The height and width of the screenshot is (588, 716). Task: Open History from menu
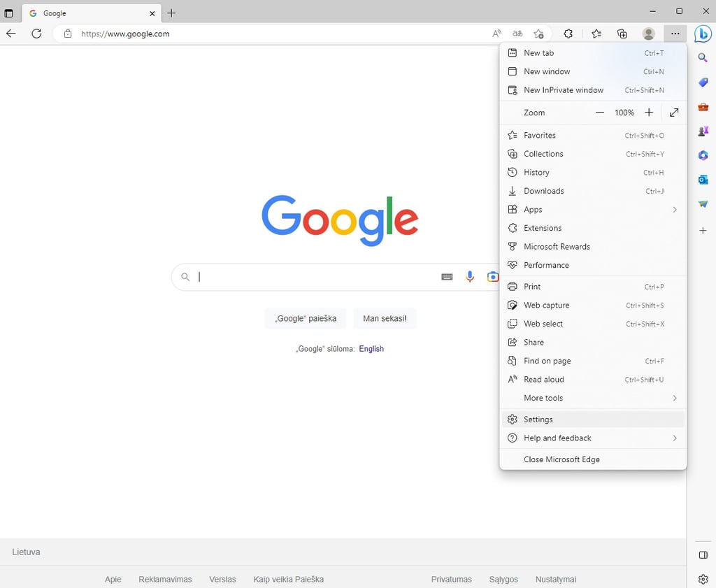click(x=593, y=173)
